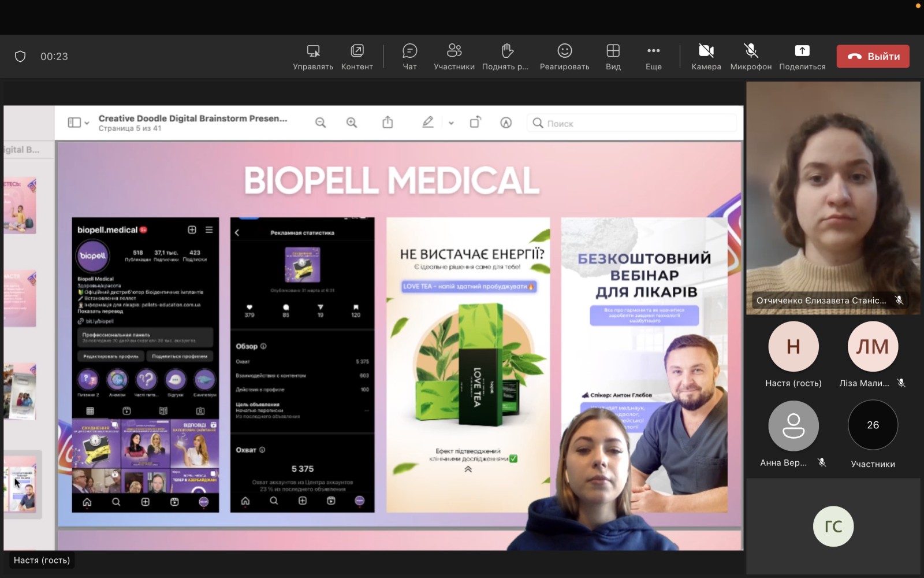Turn on the Камера
The height and width of the screenshot is (578, 924).
click(x=706, y=57)
